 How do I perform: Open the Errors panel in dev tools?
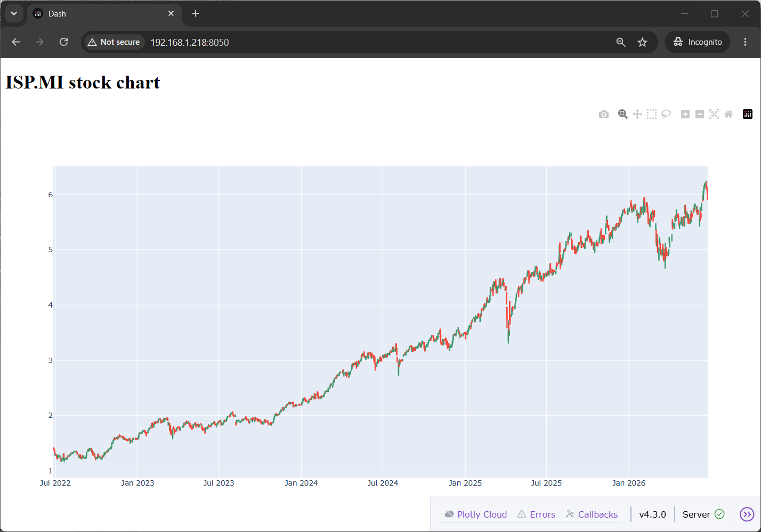tap(537, 514)
